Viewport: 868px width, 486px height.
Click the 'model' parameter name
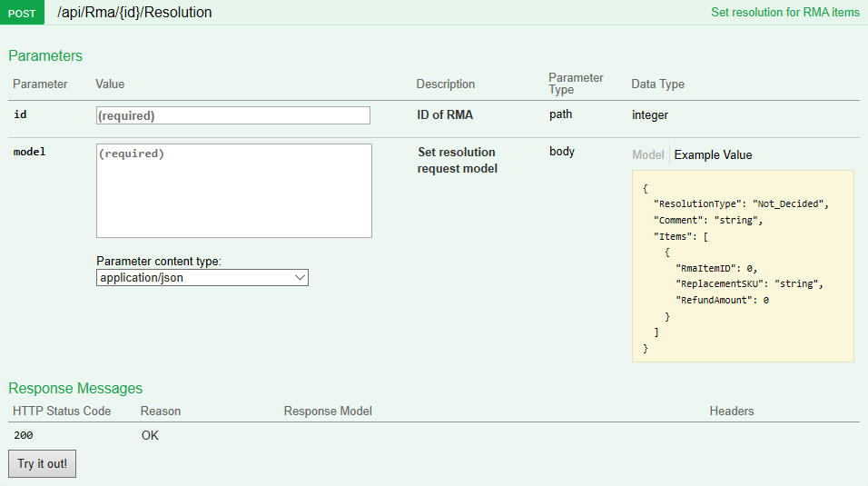(x=29, y=152)
